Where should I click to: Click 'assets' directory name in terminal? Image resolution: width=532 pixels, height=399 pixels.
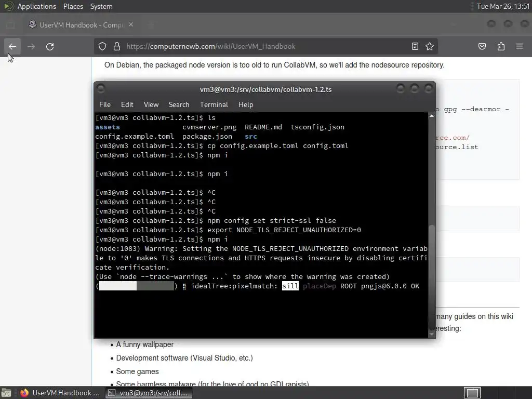point(107,127)
